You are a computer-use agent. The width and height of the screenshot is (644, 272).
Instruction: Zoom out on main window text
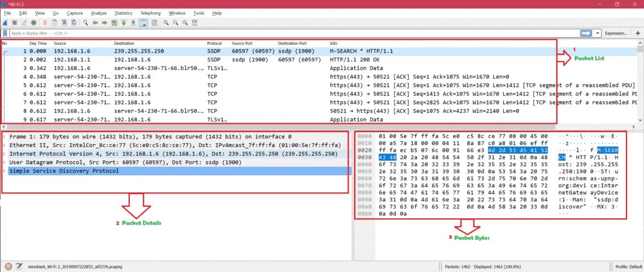coord(175,23)
